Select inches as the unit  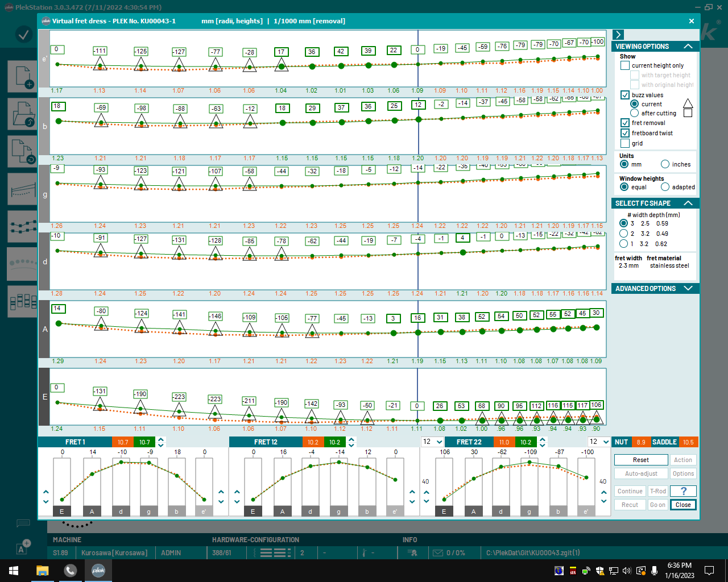pos(665,164)
